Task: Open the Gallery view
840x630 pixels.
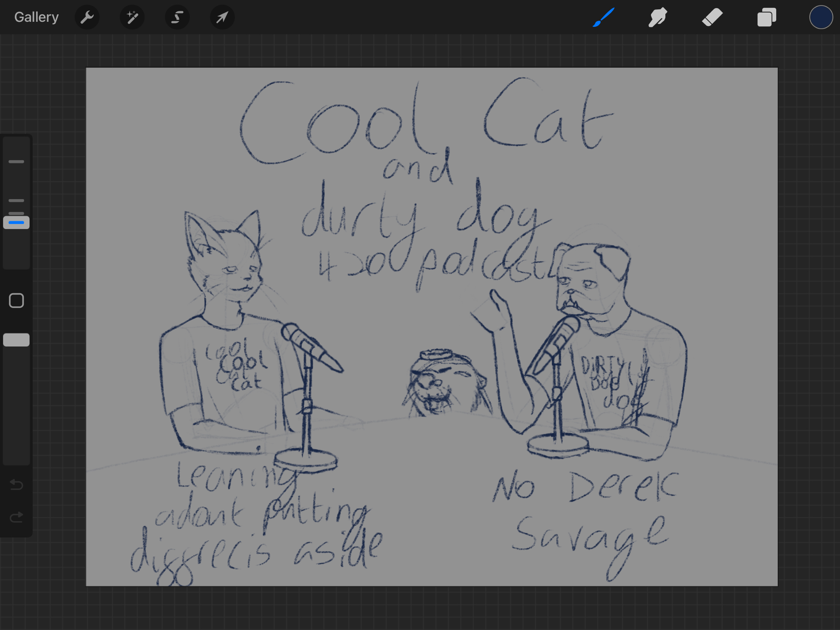Action: pos(37,17)
